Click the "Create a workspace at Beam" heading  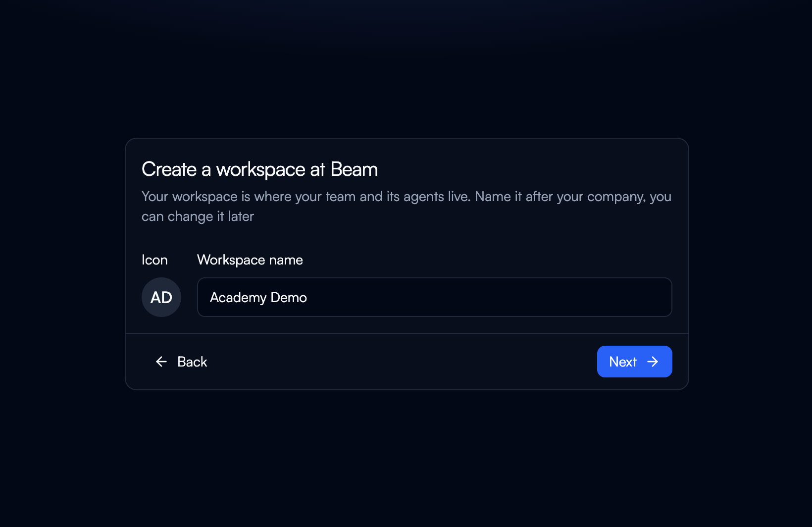tap(259, 169)
